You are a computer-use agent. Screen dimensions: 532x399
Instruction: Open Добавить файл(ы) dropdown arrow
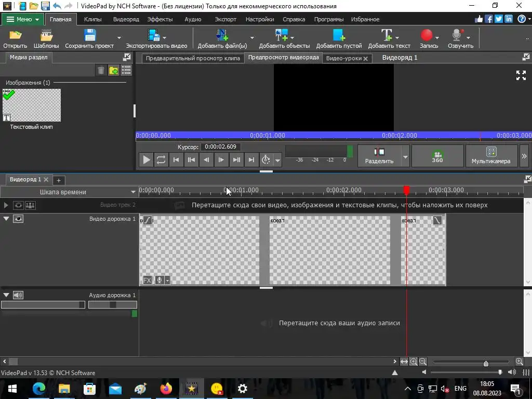click(252, 37)
